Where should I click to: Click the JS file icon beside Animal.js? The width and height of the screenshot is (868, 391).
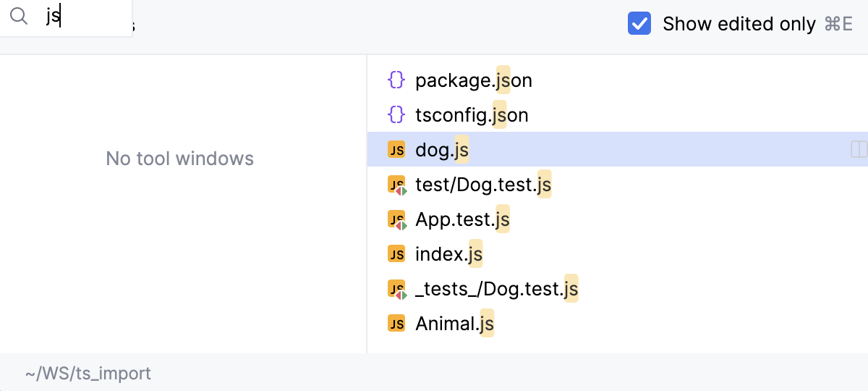pyautogui.click(x=396, y=323)
